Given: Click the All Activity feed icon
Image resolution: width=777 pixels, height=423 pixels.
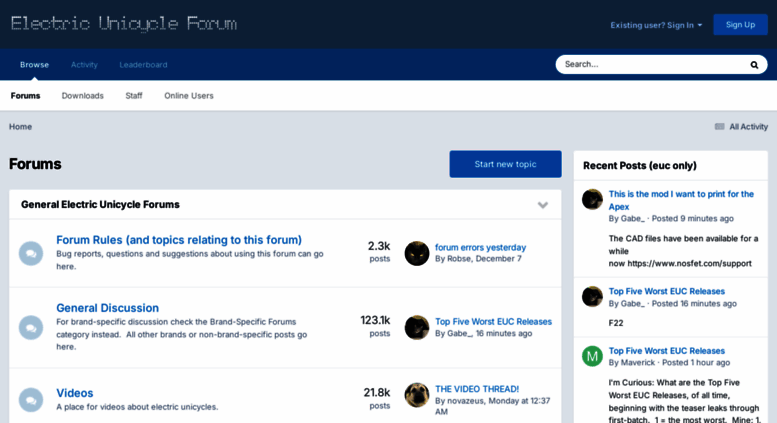Looking at the screenshot, I should (720, 127).
